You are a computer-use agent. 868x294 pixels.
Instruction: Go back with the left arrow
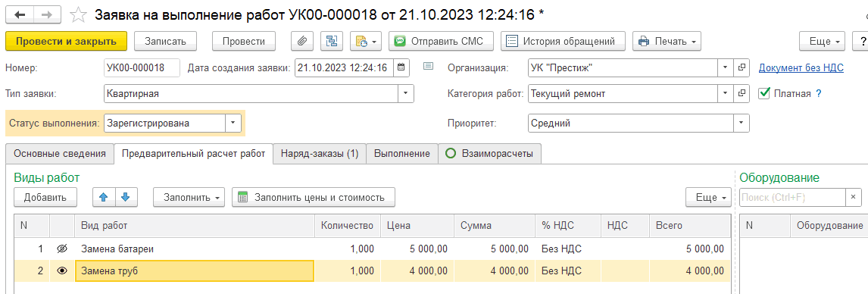pos(20,15)
